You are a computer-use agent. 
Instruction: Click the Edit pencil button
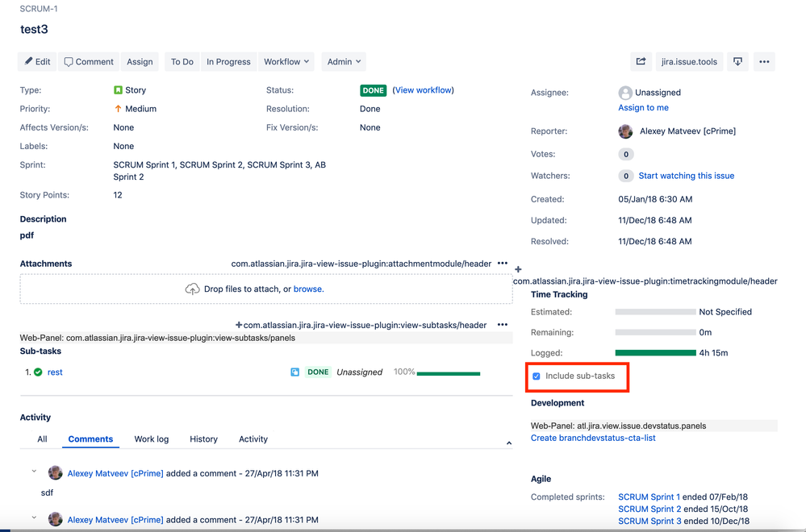click(37, 61)
